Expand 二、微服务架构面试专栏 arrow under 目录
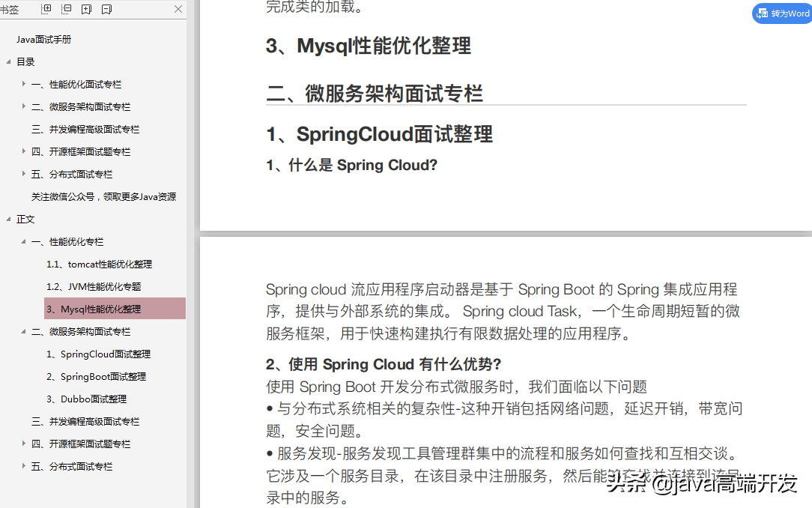Image resolution: width=812 pixels, height=508 pixels. (23, 106)
